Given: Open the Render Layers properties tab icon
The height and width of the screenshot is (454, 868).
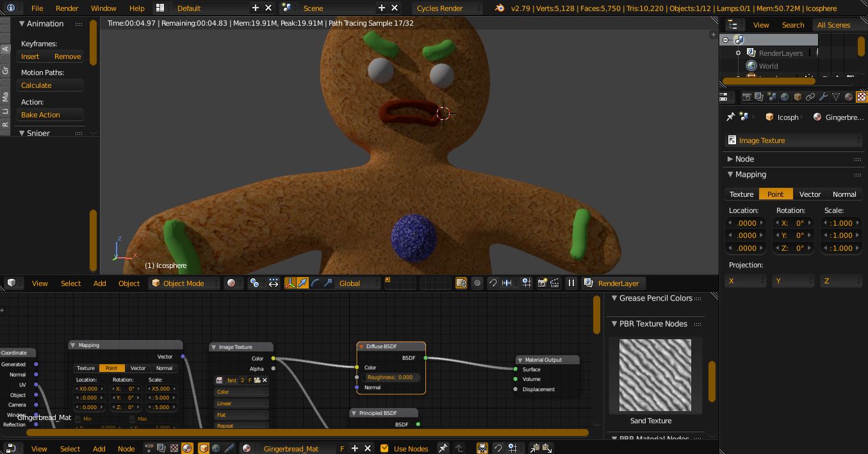Looking at the screenshot, I should 759,97.
